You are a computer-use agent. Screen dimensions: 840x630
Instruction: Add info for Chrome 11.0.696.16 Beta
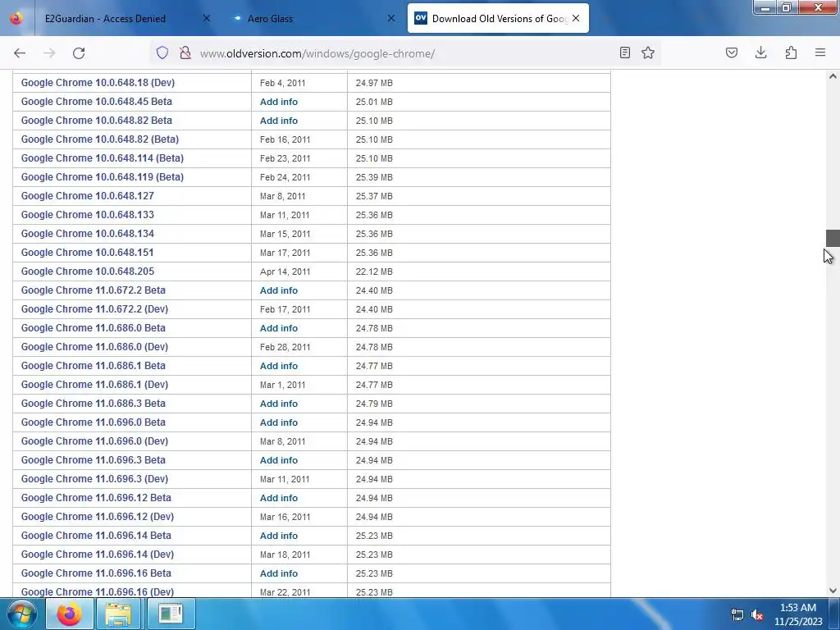[279, 573]
